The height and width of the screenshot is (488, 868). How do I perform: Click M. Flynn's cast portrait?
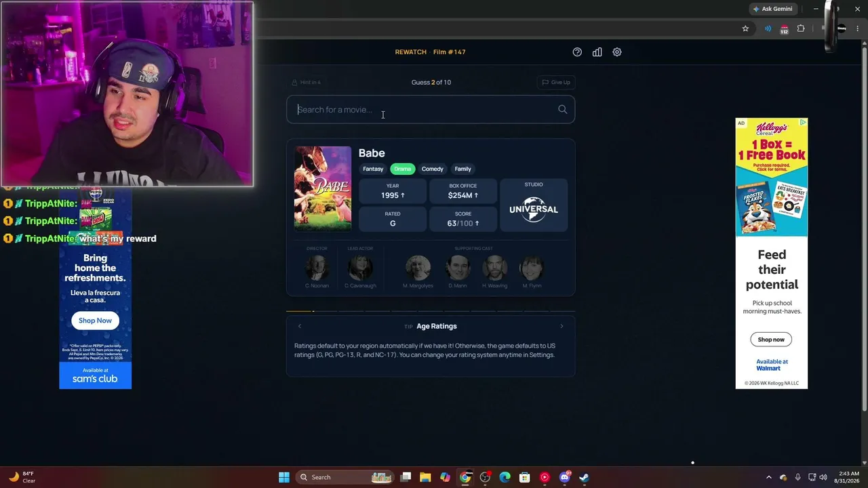point(532,268)
